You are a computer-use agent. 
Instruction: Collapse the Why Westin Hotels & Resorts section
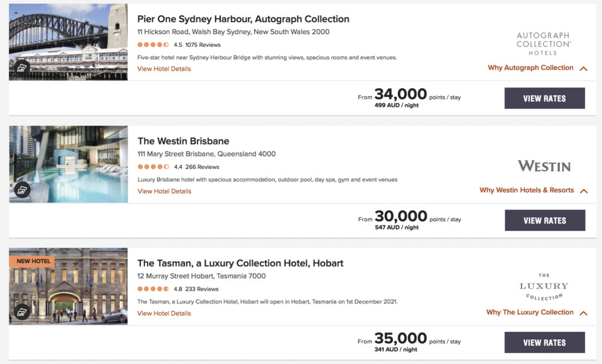click(583, 190)
